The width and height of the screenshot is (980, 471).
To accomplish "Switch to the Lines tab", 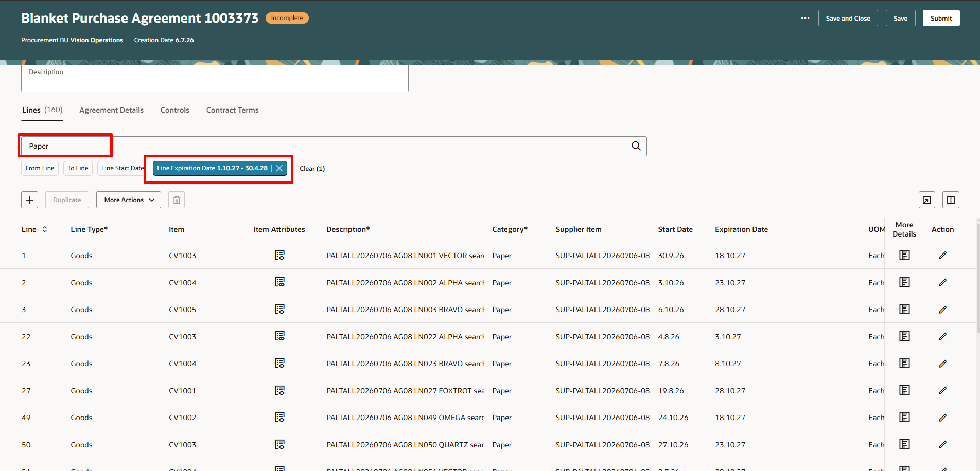I will (42, 110).
